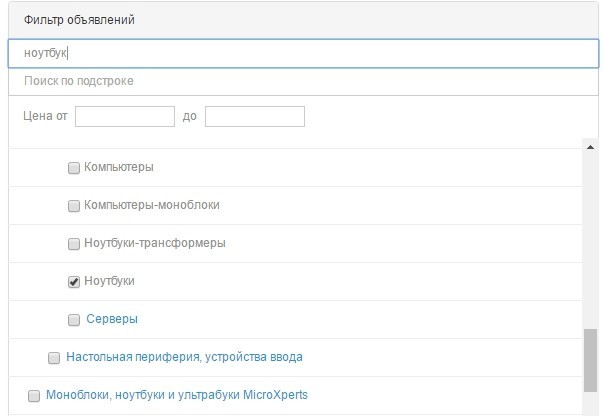Click the scrollbar up arrow
This screenshot has width=603, height=416.
pos(590,147)
